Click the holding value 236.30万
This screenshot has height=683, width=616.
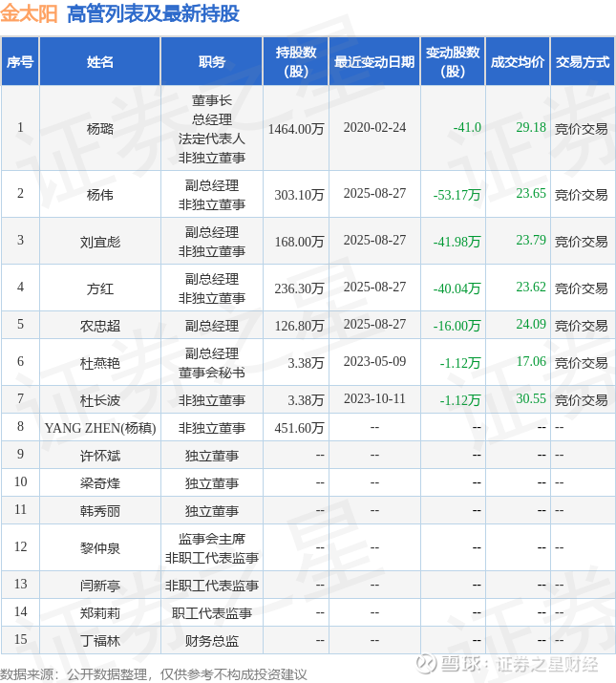[x=299, y=288]
